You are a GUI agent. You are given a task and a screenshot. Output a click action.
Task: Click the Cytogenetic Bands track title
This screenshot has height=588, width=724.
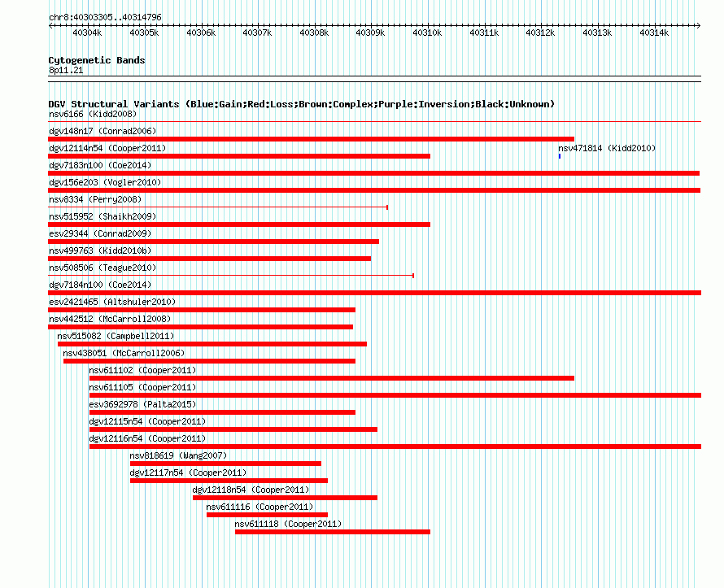(x=97, y=60)
